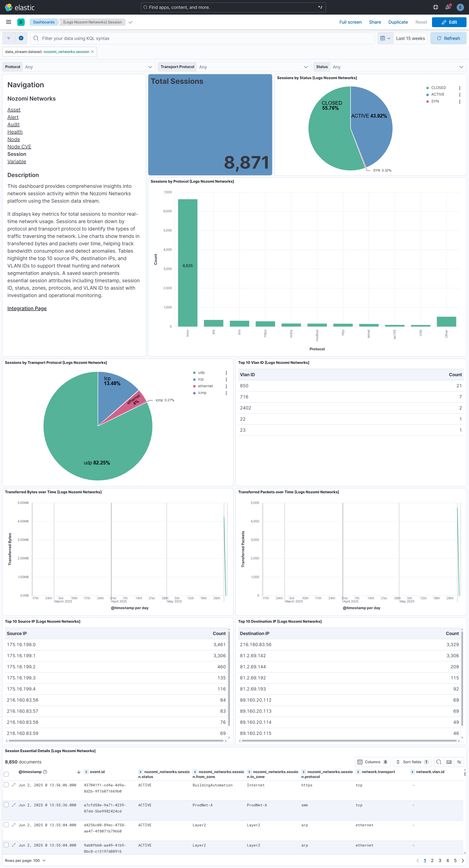Open the main navigation hamburger menu
Viewport: 469px width, 868px height.
coord(9,22)
